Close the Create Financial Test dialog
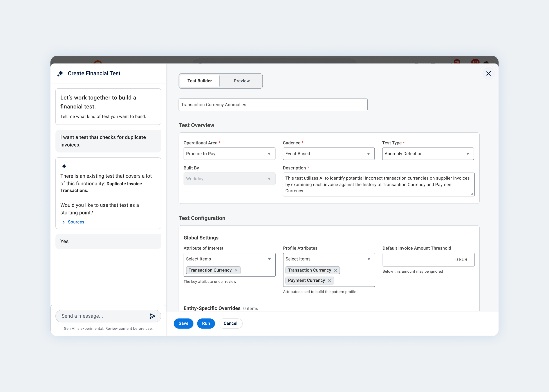The width and height of the screenshot is (549, 392). coord(488,73)
